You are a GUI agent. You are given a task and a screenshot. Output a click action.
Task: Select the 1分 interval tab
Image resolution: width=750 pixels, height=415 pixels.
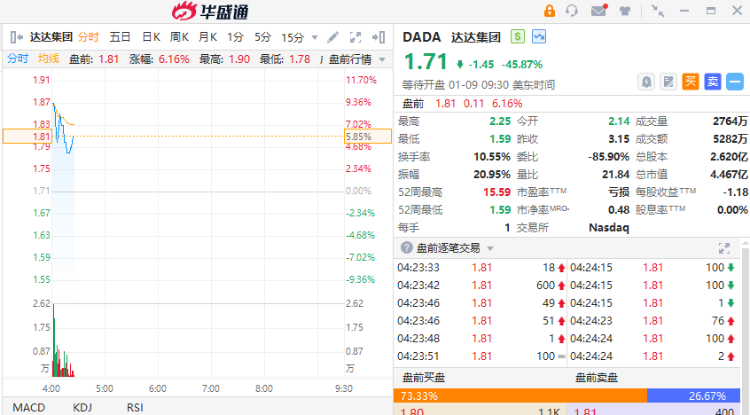pyautogui.click(x=235, y=37)
